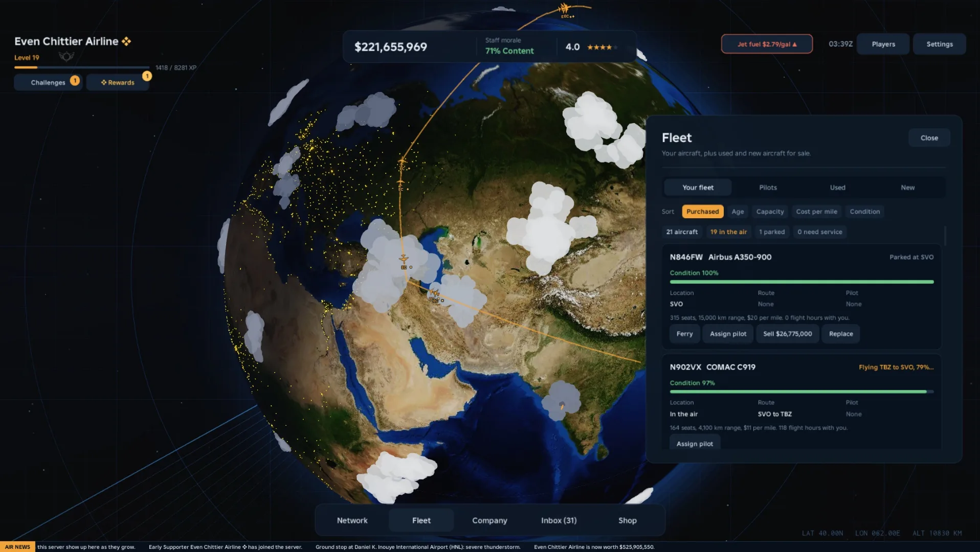Open Inbox (31)

(x=559, y=520)
